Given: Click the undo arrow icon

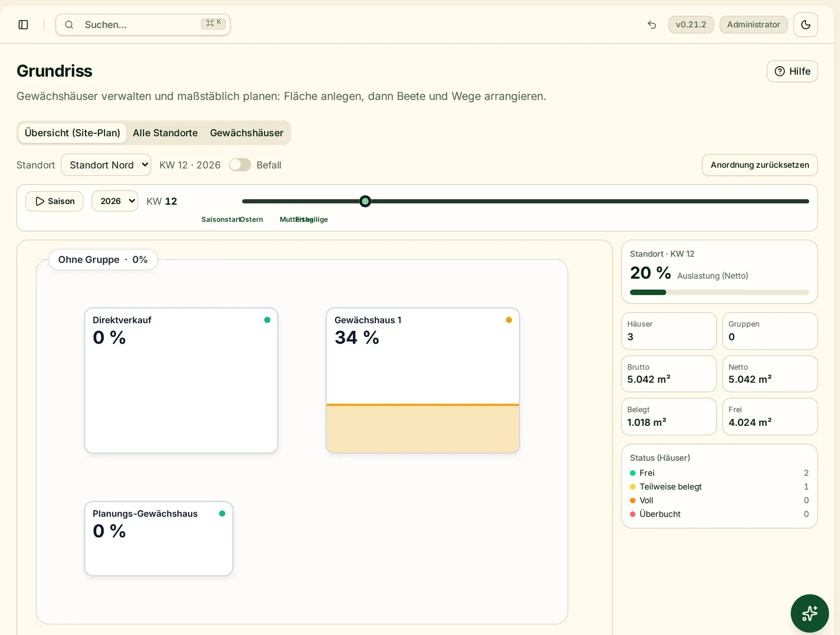Looking at the screenshot, I should [652, 25].
